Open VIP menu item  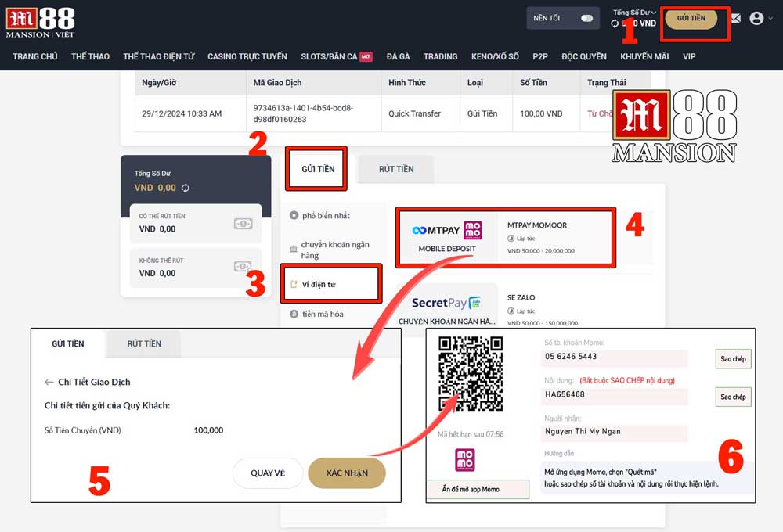(x=689, y=56)
